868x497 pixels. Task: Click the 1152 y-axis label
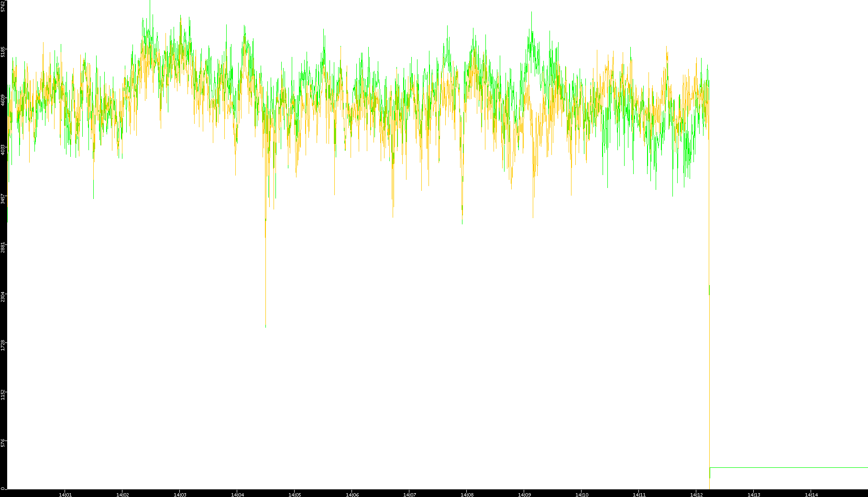3,395
